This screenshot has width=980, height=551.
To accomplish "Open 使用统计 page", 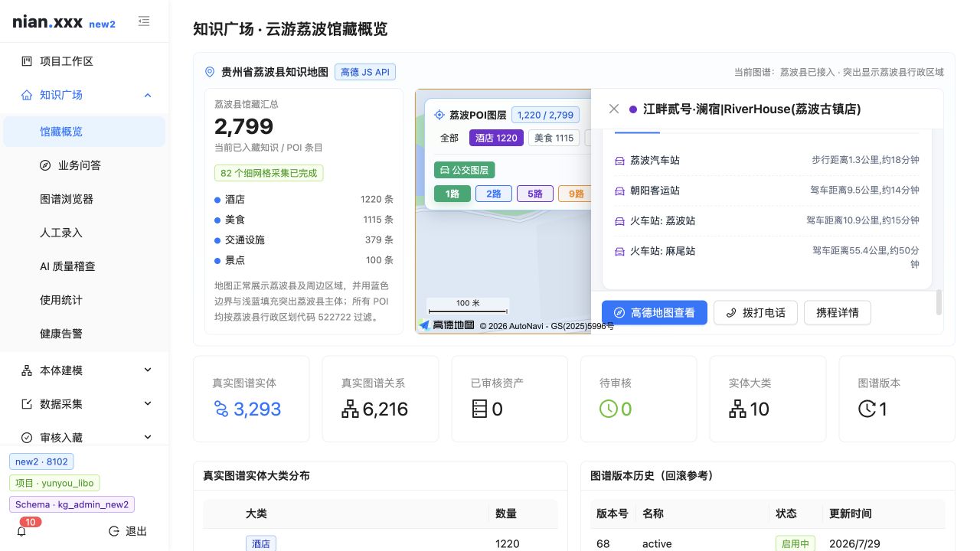I will coord(84,300).
